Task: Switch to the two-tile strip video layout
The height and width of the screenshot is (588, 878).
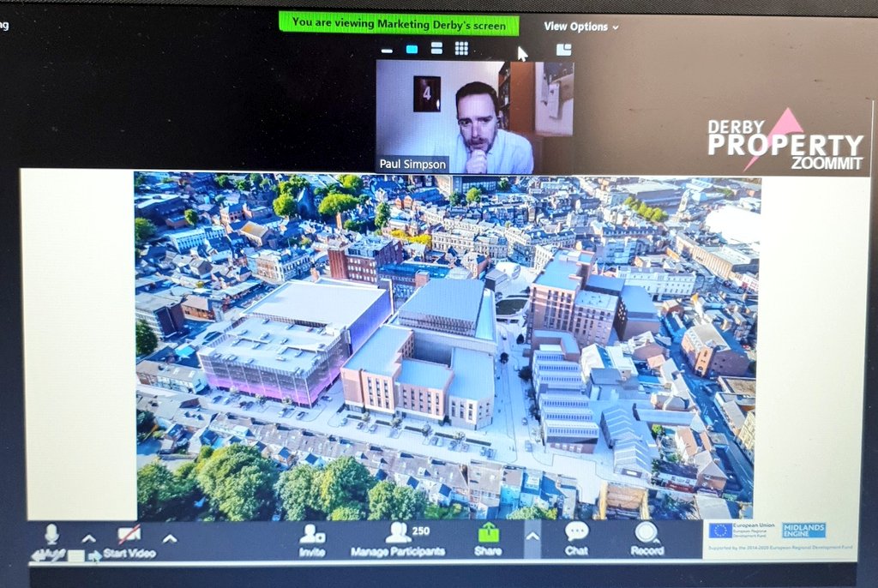Action: [x=436, y=48]
